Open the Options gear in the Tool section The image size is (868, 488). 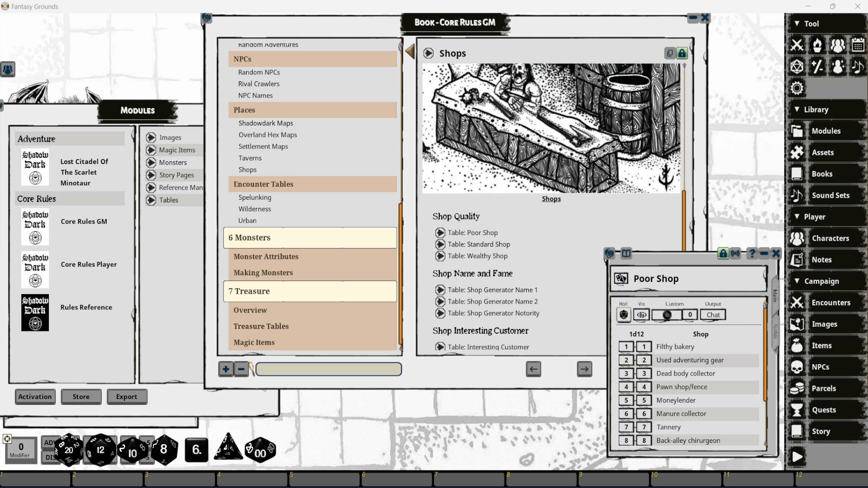point(797,88)
